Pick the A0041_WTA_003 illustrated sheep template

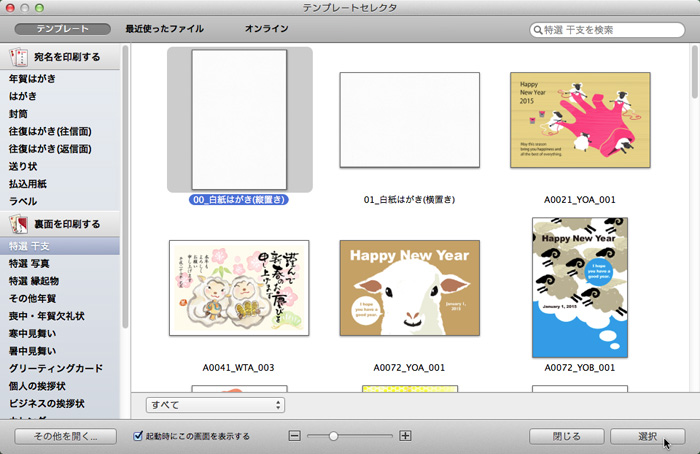(239, 288)
